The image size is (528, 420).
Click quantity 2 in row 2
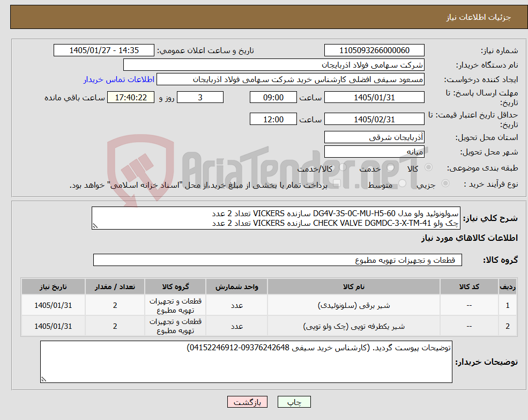click(115, 326)
